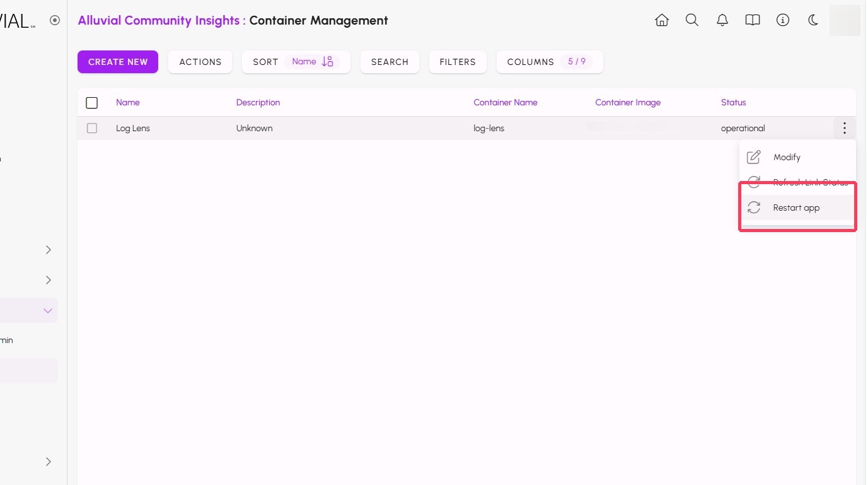
Task: Open the documentation book icon
Action: tap(753, 20)
